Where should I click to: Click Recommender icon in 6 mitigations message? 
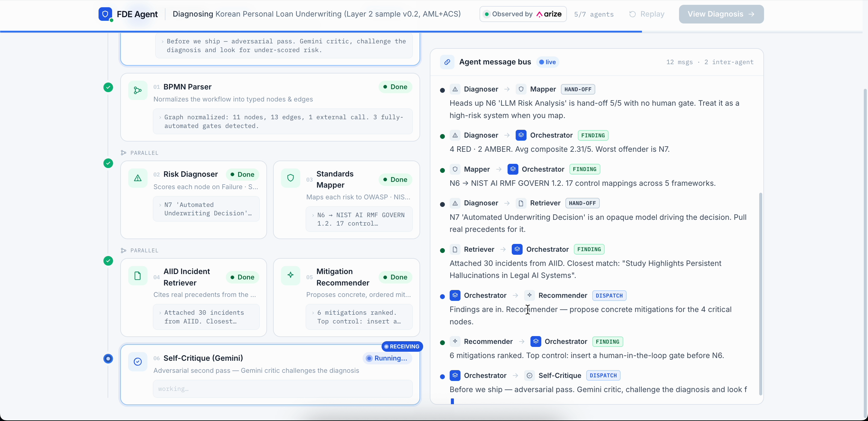point(455,341)
